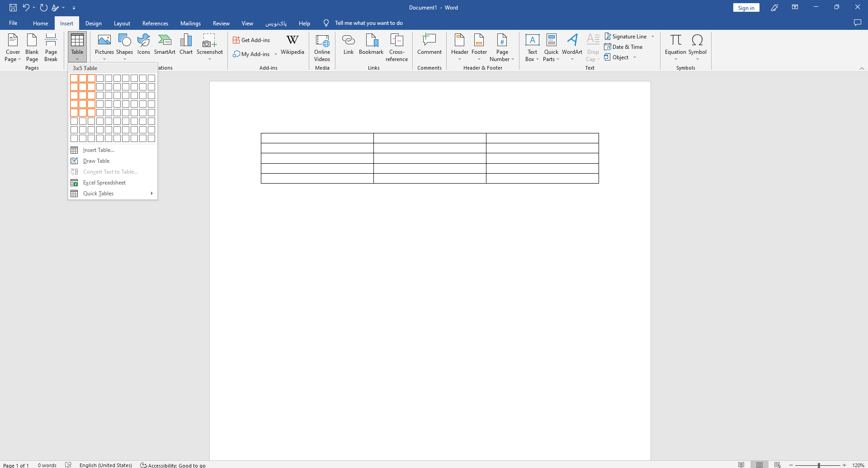868x468 pixels.
Task: Click the Icons button
Action: pos(143,45)
